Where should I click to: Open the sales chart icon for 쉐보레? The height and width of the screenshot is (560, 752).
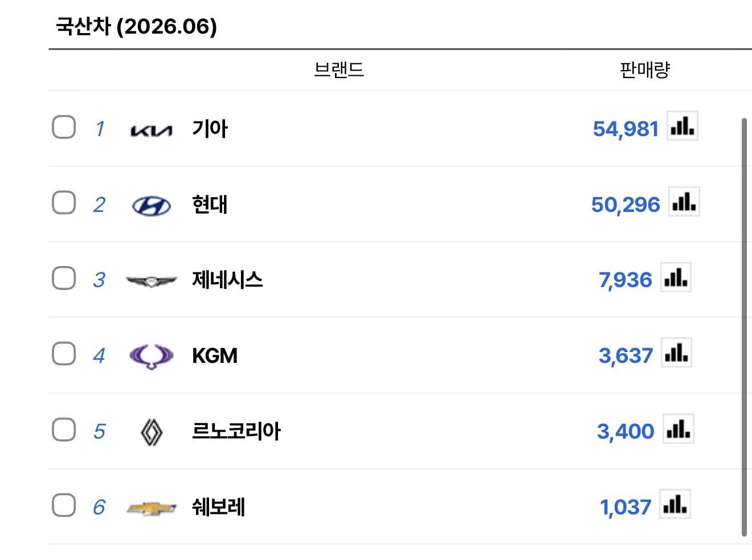click(x=675, y=504)
